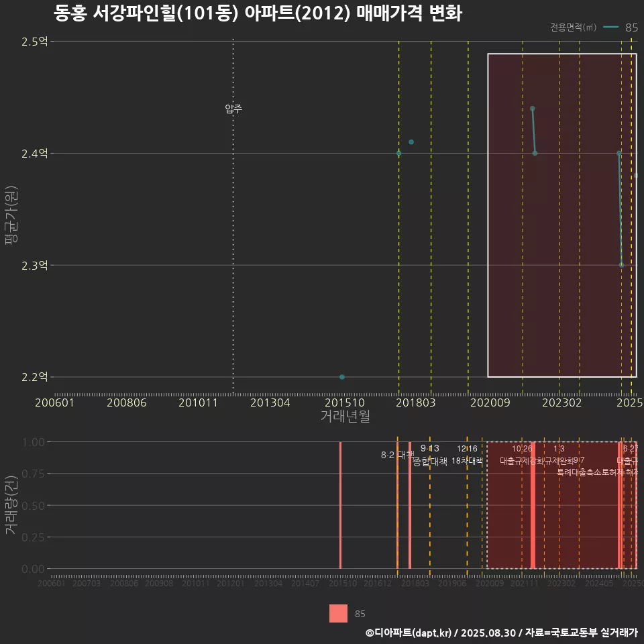The width and height of the screenshot is (644, 644).
Task: Click 200908 on the volume chart axis
Action: 159,583
